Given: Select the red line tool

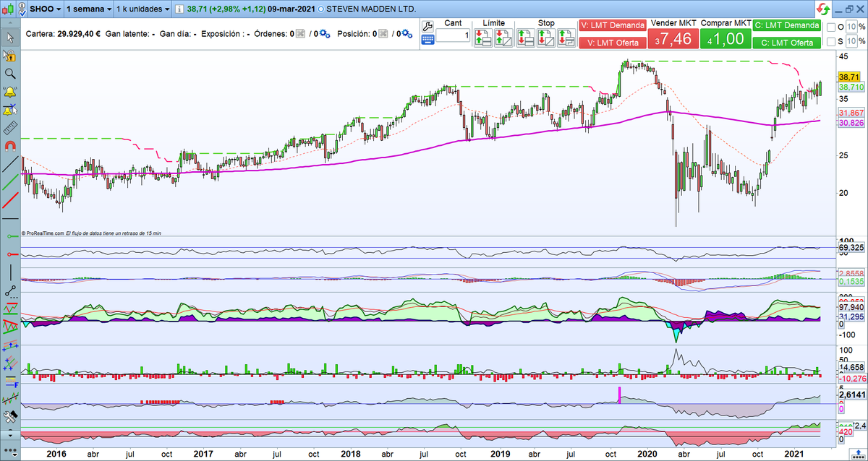Looking at the screenshot, I should (10, 200).
